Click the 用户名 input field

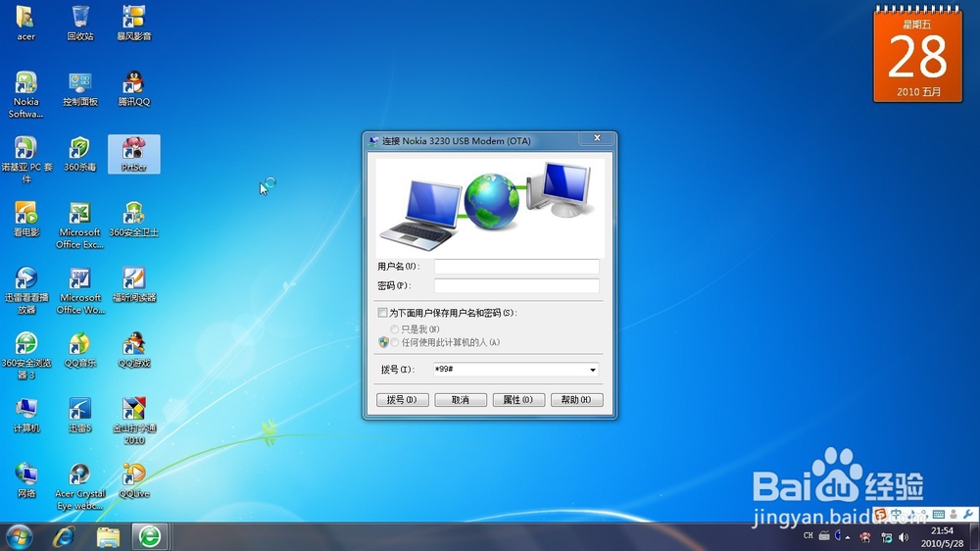point(516,267)
